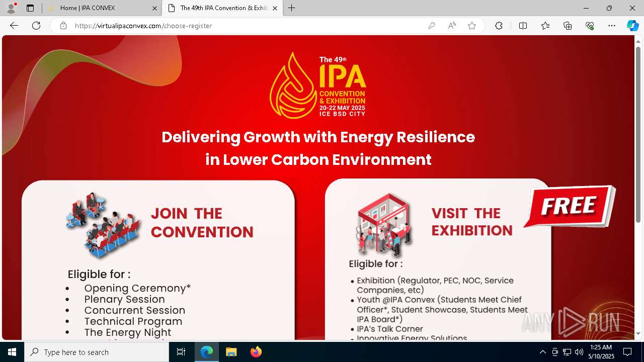
Task: Click the FREE badge on exhibition card
Action: tap(570, 206)
